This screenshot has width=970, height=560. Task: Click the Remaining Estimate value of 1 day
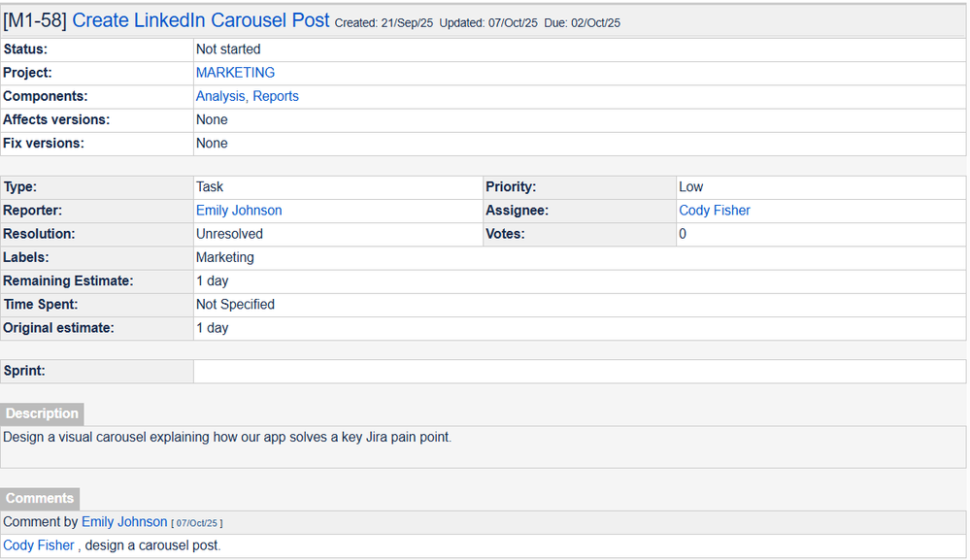(212, 280)
